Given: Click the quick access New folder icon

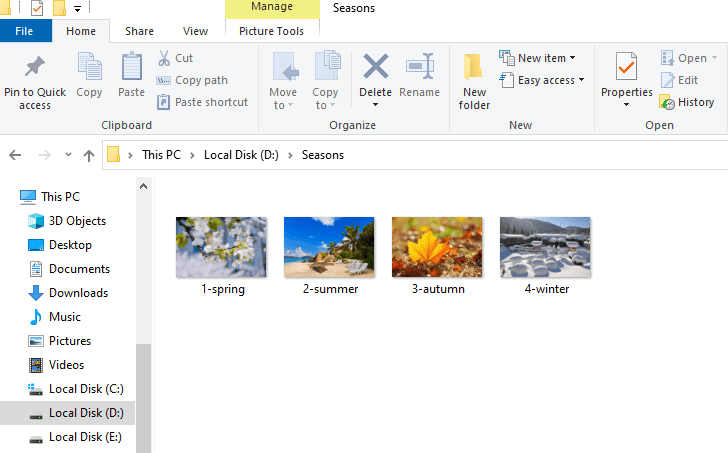Looking at the screenshot, I should [x=59, y=8].
